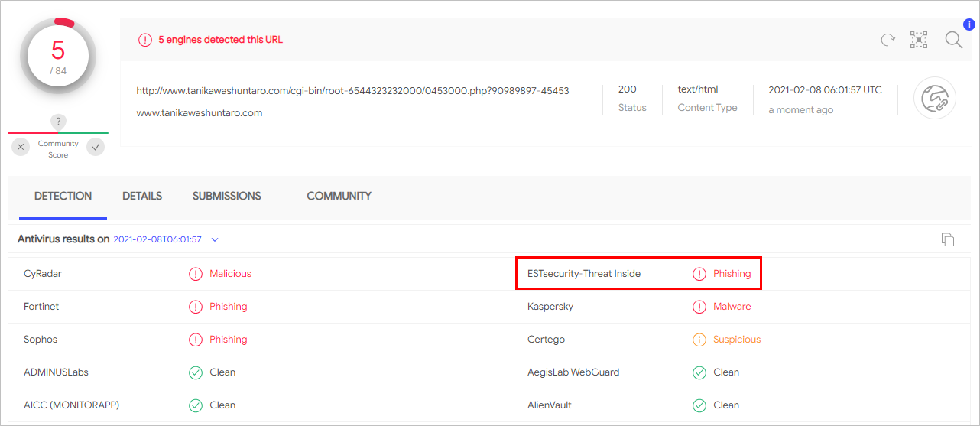Click the CyRadar engine name
Viewport: 980px width, 426px height.
(43, 273)
